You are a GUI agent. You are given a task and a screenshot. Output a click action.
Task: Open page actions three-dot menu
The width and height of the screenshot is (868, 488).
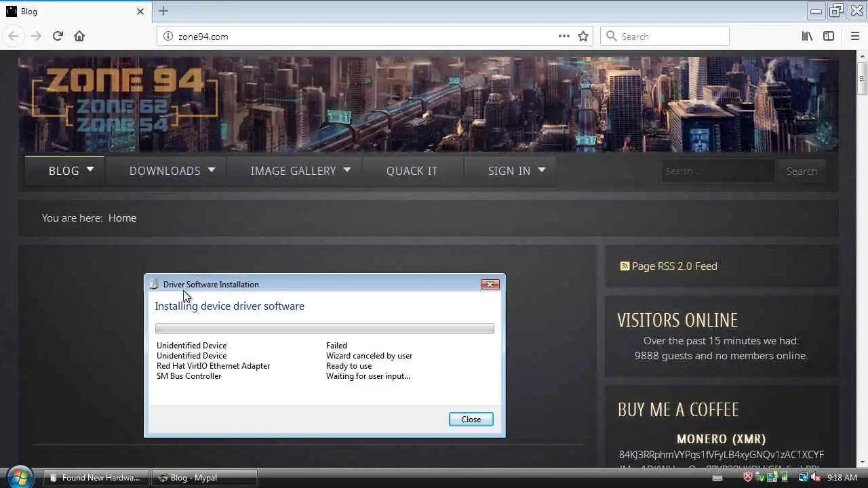[564, 36]
